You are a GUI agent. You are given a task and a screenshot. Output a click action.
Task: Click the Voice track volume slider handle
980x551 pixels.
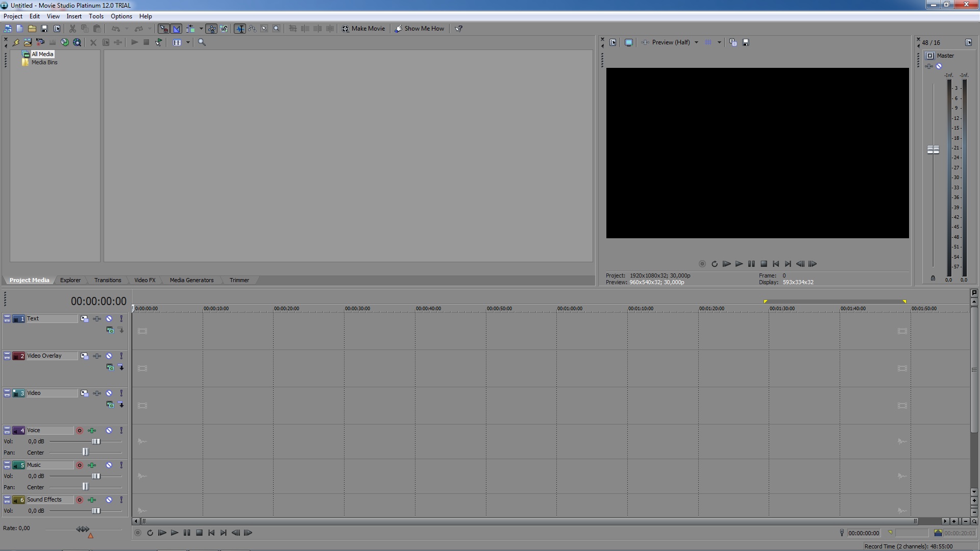[x=96, y=442]
